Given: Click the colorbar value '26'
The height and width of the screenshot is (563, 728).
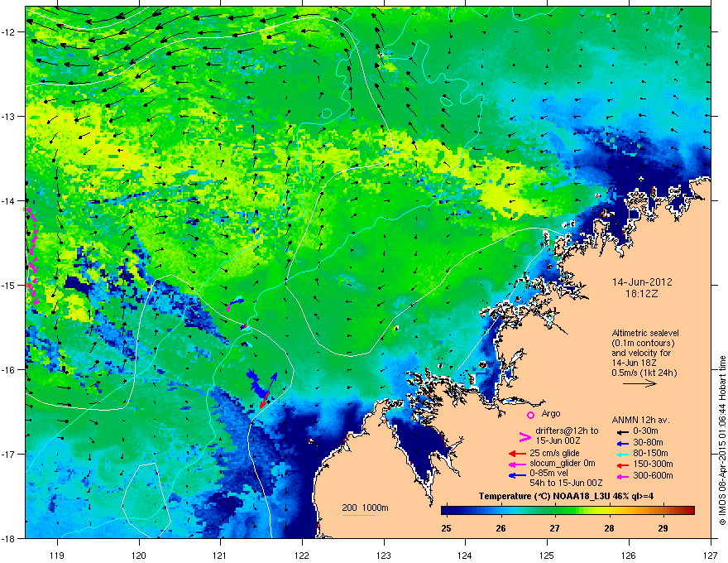Looking at the screenshot, I should [x=500, y=528].
